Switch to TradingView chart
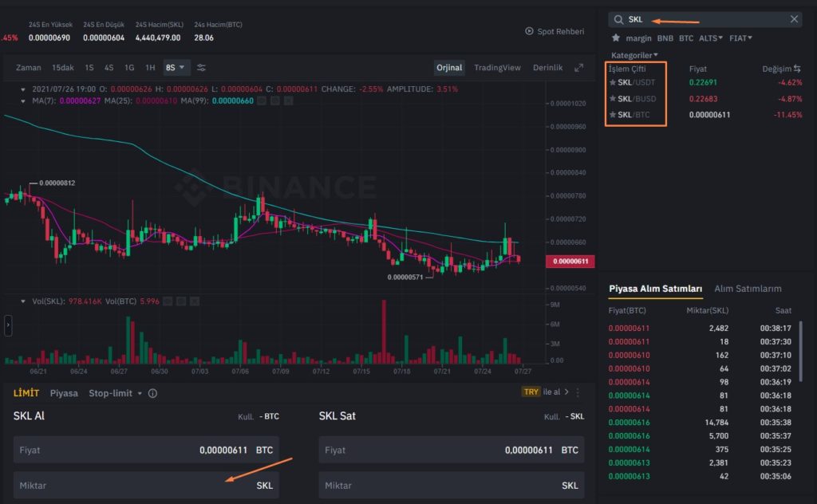Viewport: 817px width, 504px height. coord(497,68)
